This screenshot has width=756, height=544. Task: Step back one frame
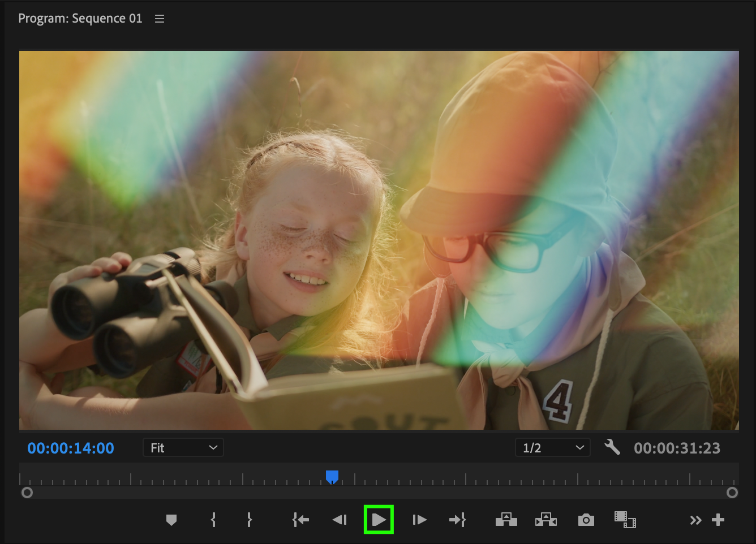click(340, 520)
